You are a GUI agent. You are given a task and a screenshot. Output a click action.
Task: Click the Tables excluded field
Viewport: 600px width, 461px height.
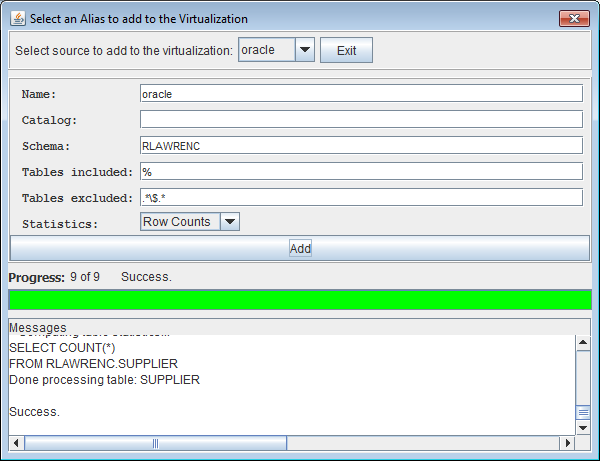pos(360,198)
